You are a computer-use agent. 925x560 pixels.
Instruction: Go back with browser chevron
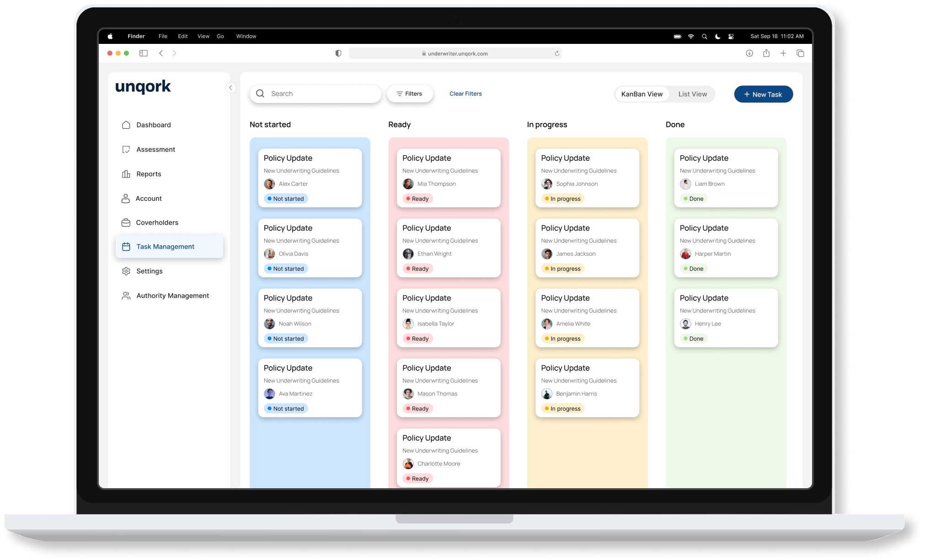tap(161, 53)
